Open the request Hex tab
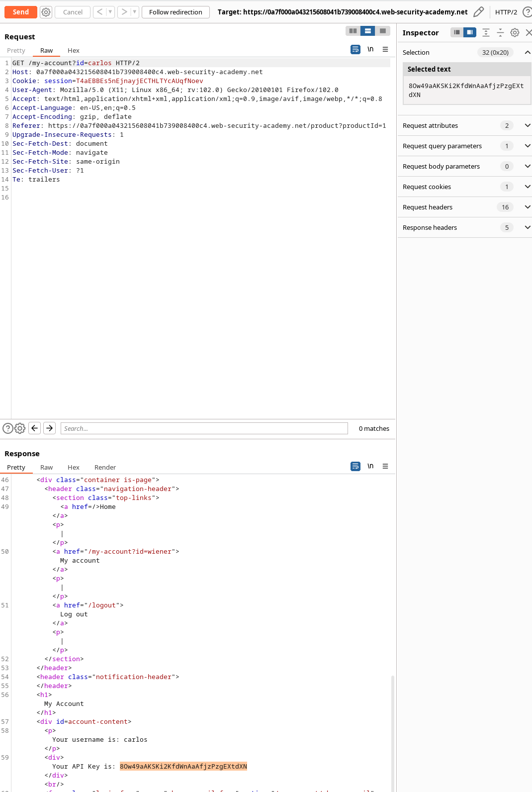Screen dimensions: 532x792 74,50
